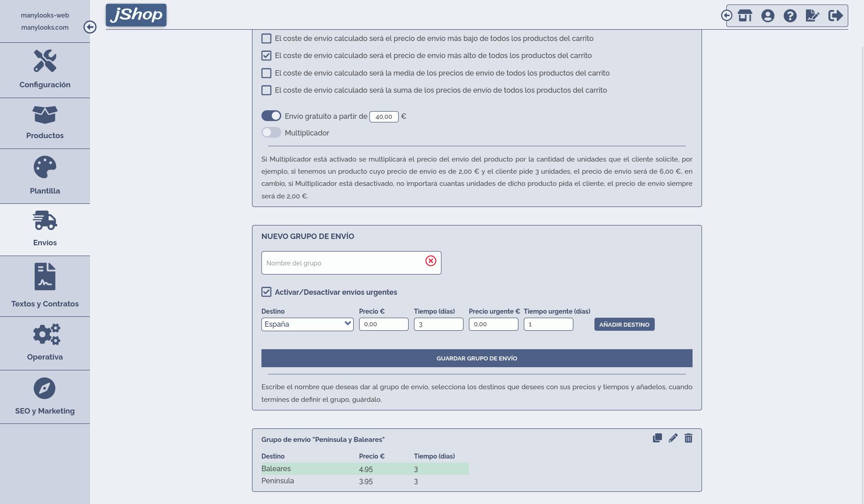Delete the "Península y Baleares" group with the trash
The height and width of the screenshot is (504, 864).
[x=688, y=438]
